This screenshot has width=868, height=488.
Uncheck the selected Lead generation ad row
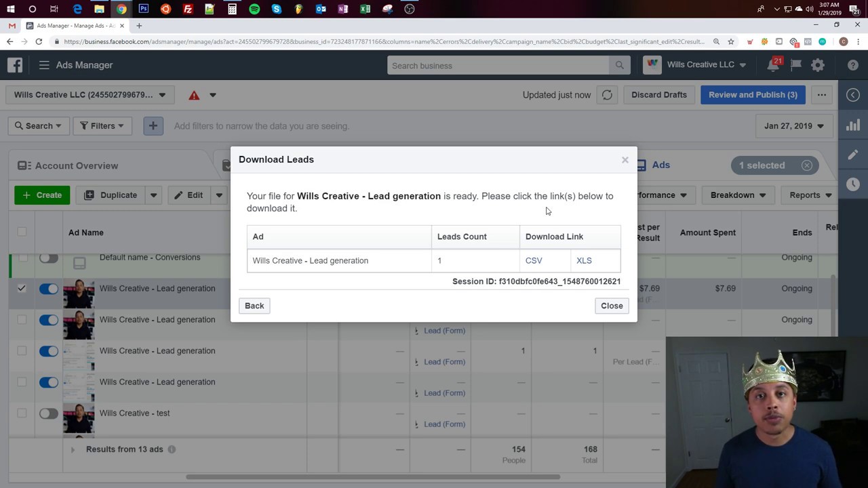point(22,288)
